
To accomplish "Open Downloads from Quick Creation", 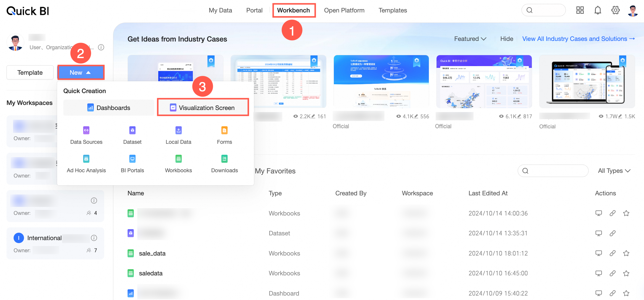I will pyautogui.click(x=224, y=164).
